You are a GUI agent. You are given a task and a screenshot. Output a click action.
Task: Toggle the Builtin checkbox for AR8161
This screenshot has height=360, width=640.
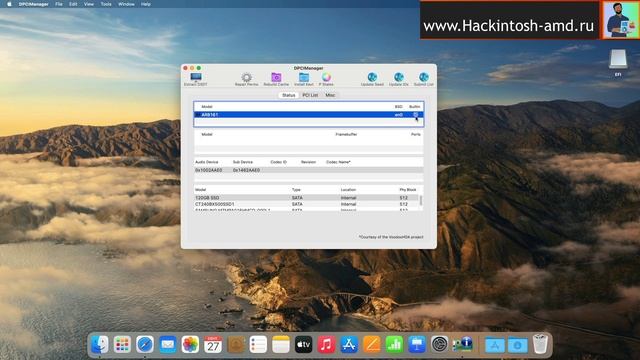click(x=416, y=115)
